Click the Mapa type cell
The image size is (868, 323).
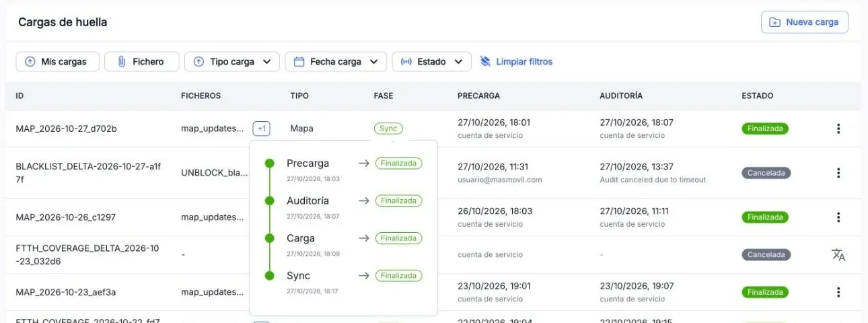click(302, 128)
